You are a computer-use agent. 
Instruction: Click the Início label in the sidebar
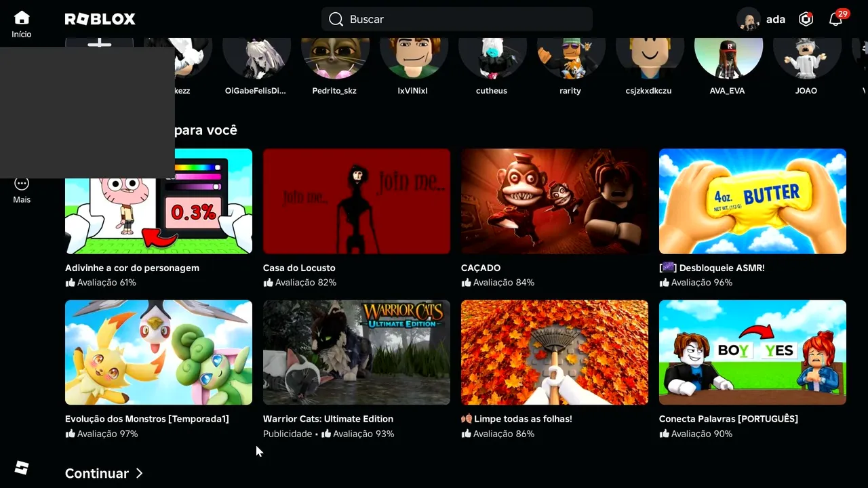22,35
